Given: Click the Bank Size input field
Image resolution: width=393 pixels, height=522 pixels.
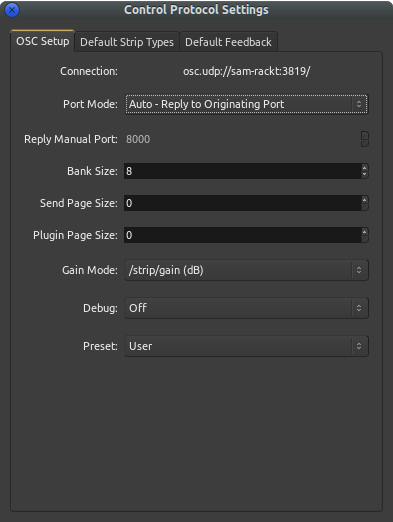Looking at the screenshot, I should [243, 171].
